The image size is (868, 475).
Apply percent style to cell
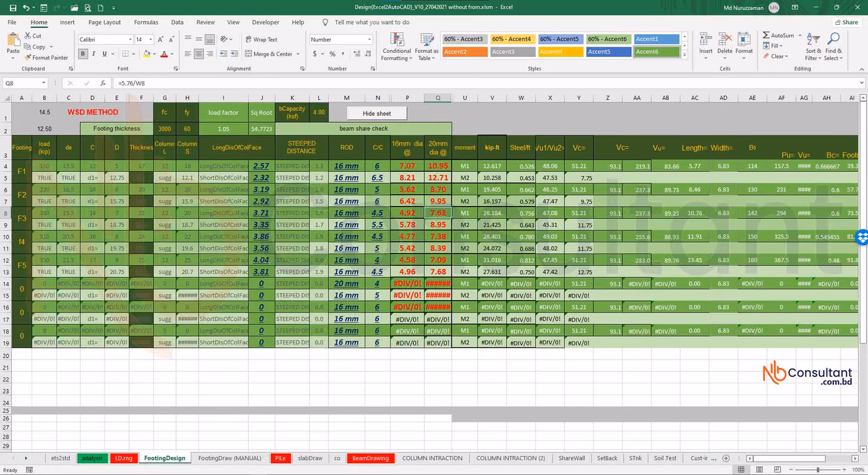332,54
